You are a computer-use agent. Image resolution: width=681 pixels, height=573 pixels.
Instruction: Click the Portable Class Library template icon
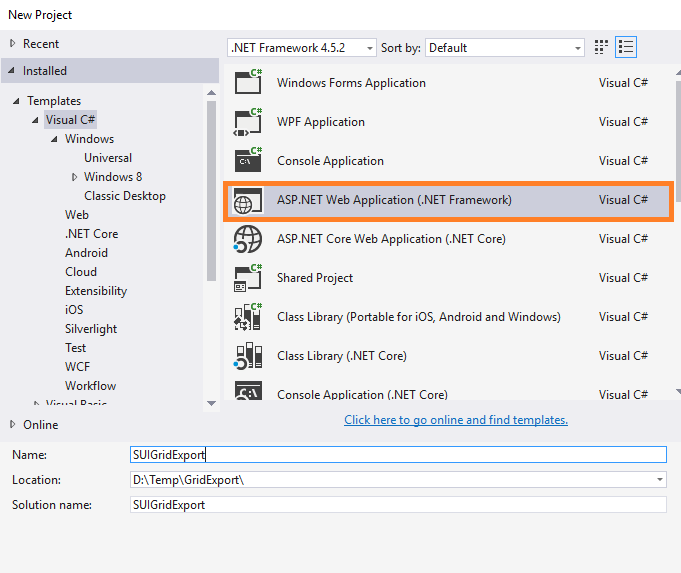point(248,317)
